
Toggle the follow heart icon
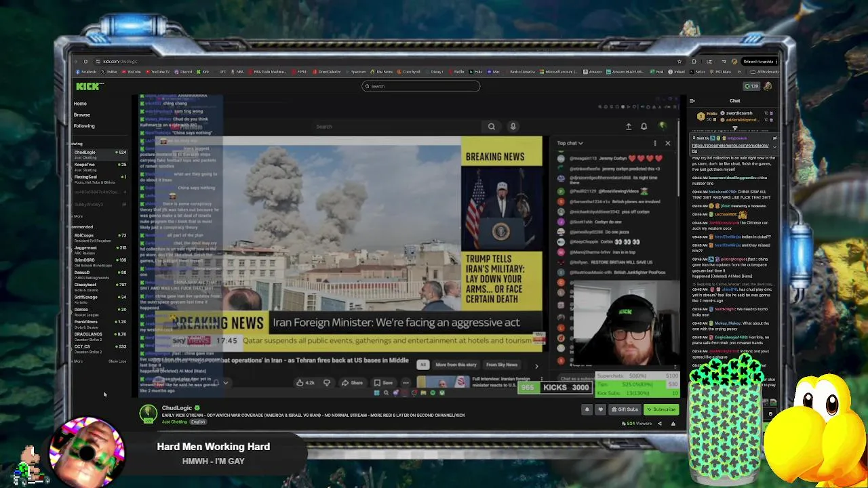click(600, 409)
